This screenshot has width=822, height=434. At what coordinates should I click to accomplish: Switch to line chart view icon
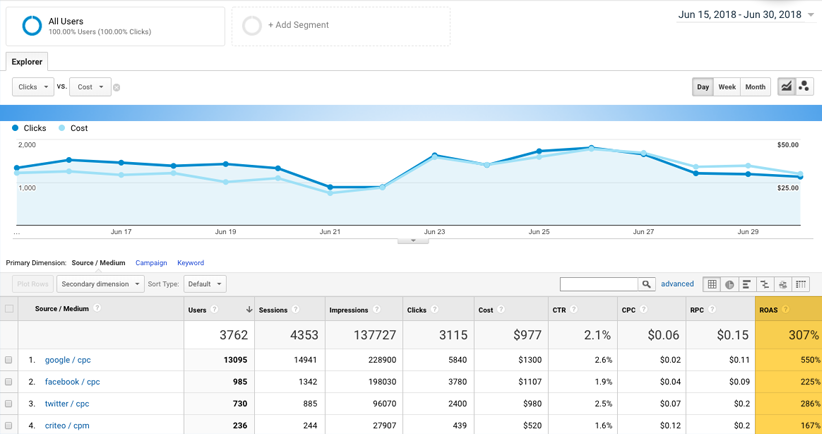[787, 87]
